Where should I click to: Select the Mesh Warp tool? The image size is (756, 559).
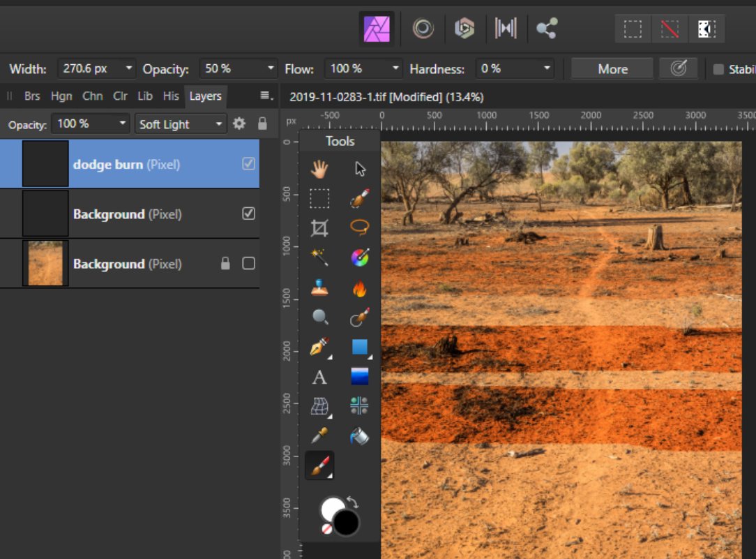(x=319, y=407)
